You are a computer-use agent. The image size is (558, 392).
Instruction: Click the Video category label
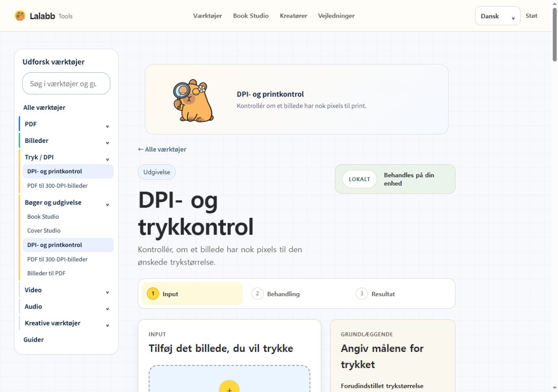click(33, 290)
